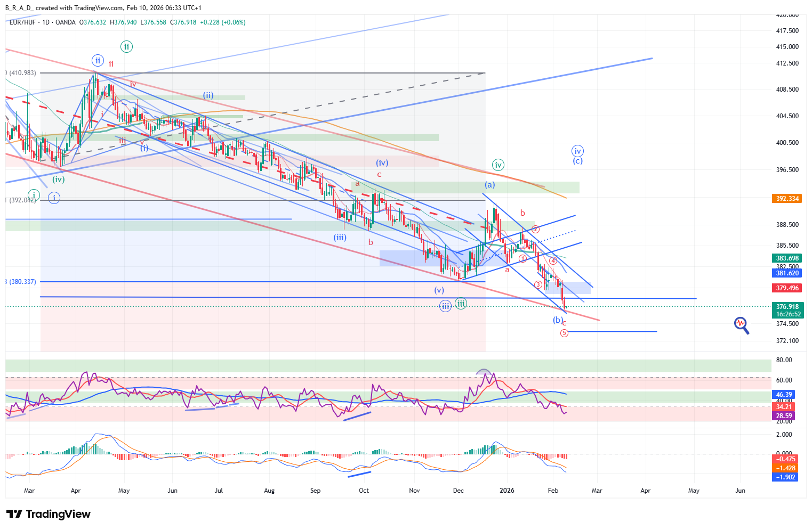
Task: Select the green circled iv wave label
Action: coord(498,165)
